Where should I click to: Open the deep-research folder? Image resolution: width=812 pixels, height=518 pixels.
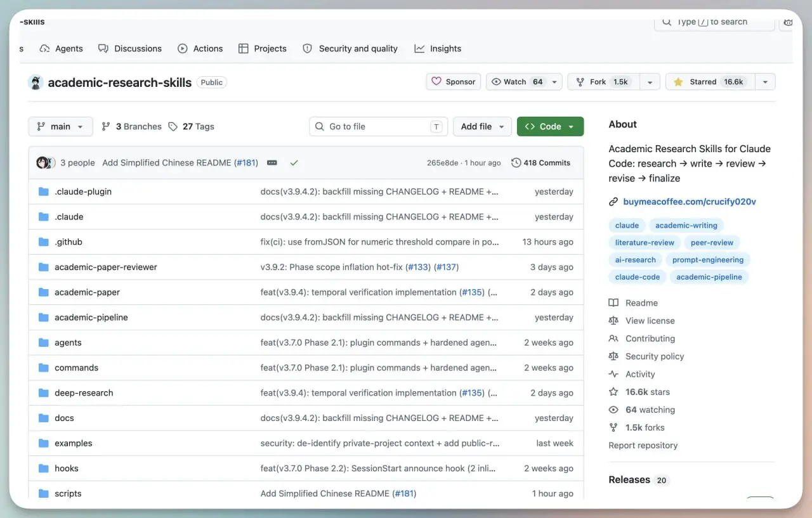pyautogui.click(x=84, y=393)
